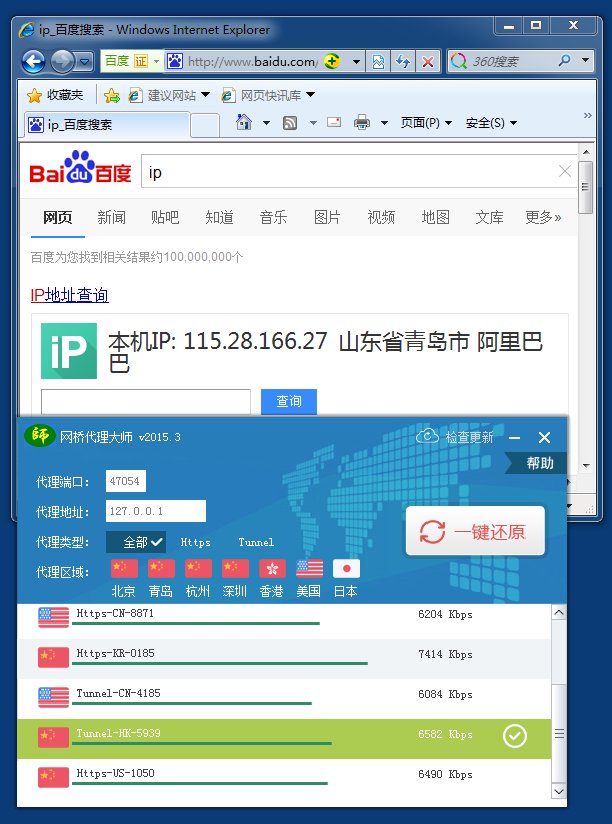612x824 pixels.
Task: Click the IE page vertical scrollbar thumb
Action: tap(586, 188)
